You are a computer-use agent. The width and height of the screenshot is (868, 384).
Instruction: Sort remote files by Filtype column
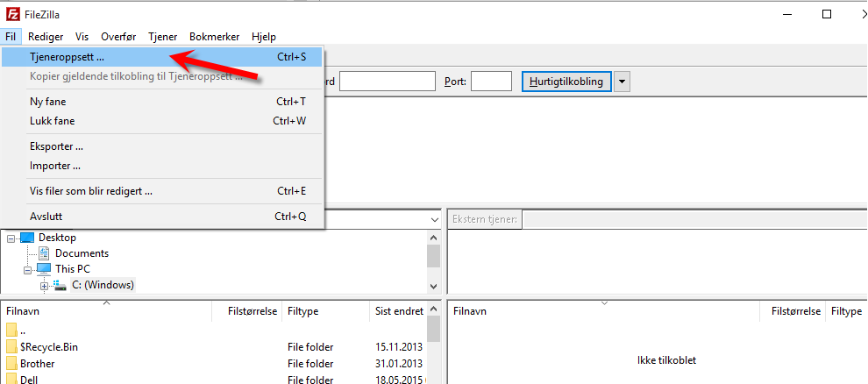pyautogui.click(x=846, y=311)
